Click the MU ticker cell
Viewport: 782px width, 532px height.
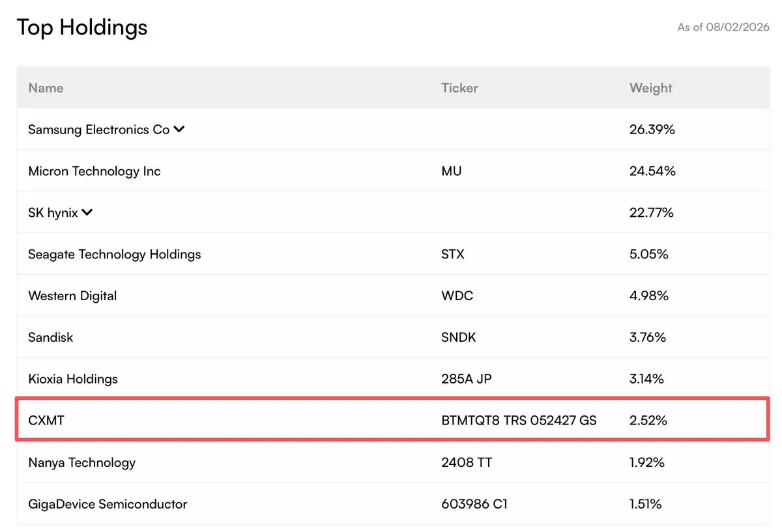tap(451, 171)
